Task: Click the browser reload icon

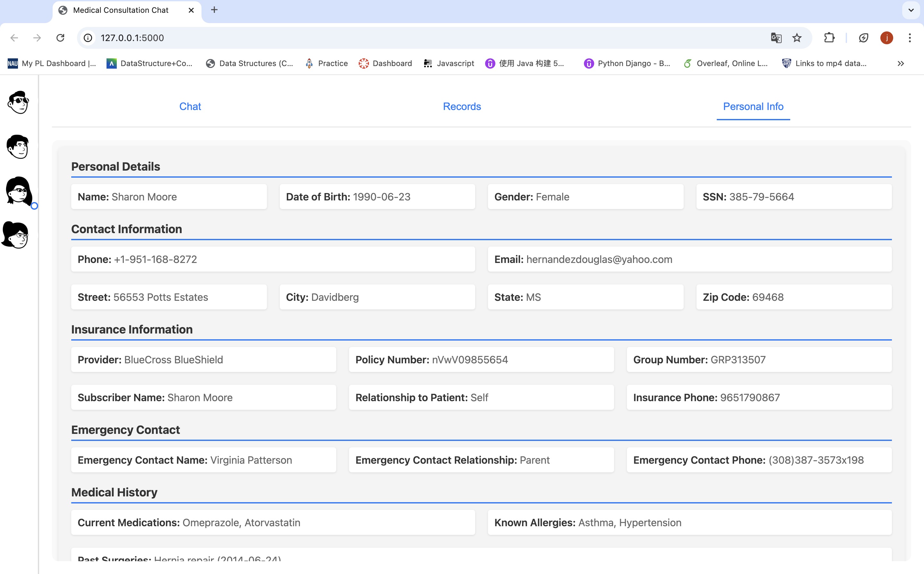Action: point(60,38)
